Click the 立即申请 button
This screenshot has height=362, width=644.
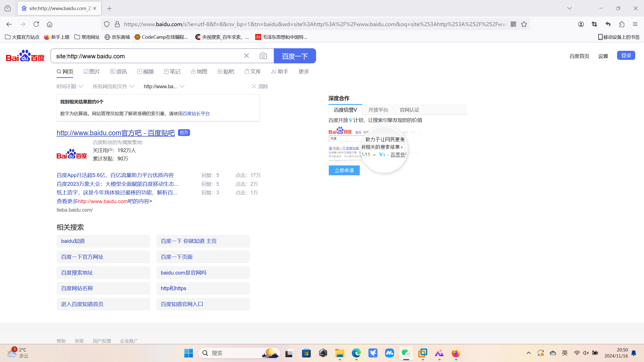344,170
